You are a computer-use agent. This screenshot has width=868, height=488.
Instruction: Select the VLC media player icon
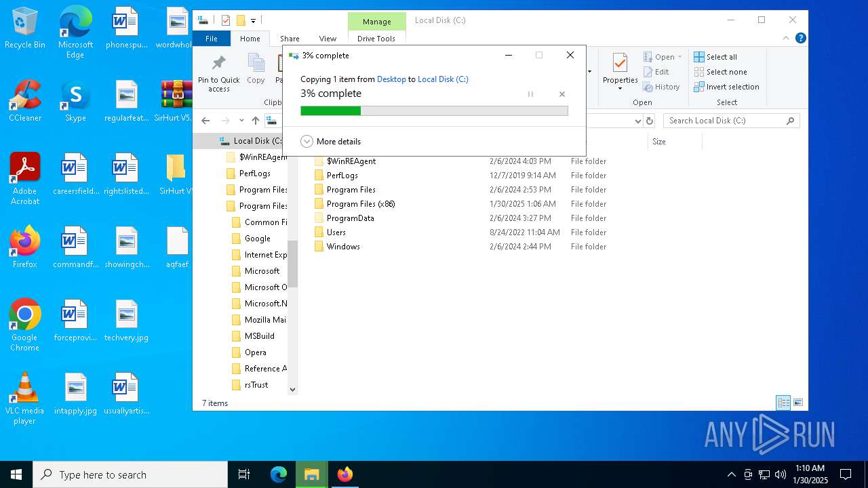[25, 399]
